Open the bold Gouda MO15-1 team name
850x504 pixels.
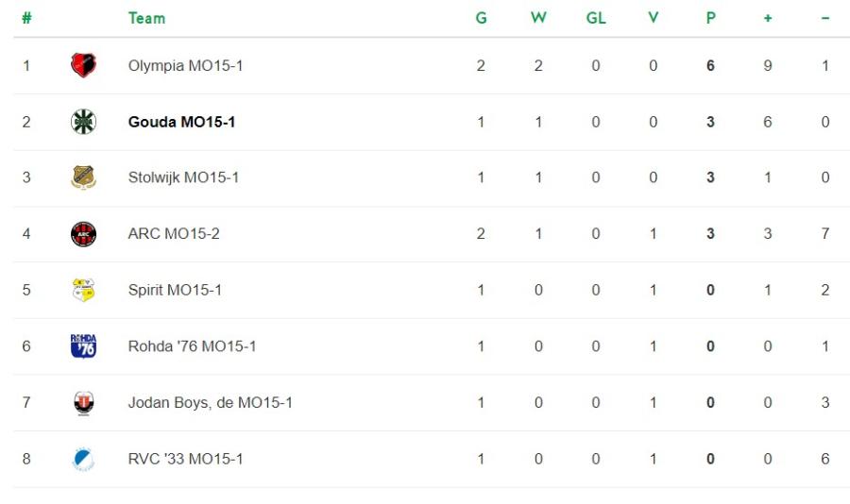[181, 122]
